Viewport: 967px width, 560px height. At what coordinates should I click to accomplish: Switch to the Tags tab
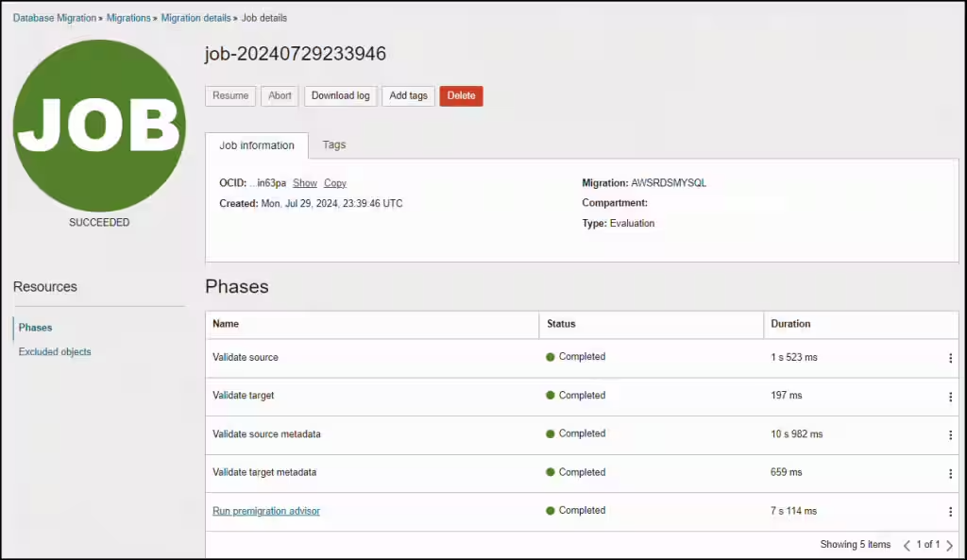[x=334, y=144]
